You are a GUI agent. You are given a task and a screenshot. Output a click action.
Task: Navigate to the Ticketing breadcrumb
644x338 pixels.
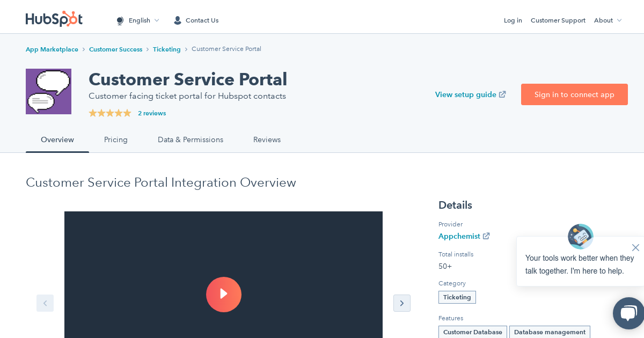166,49
